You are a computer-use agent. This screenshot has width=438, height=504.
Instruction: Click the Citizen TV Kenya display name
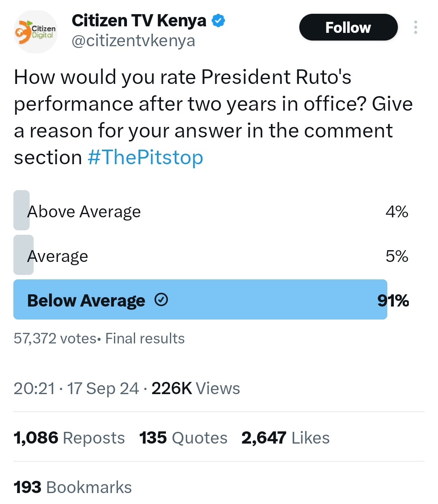(139, 21)
